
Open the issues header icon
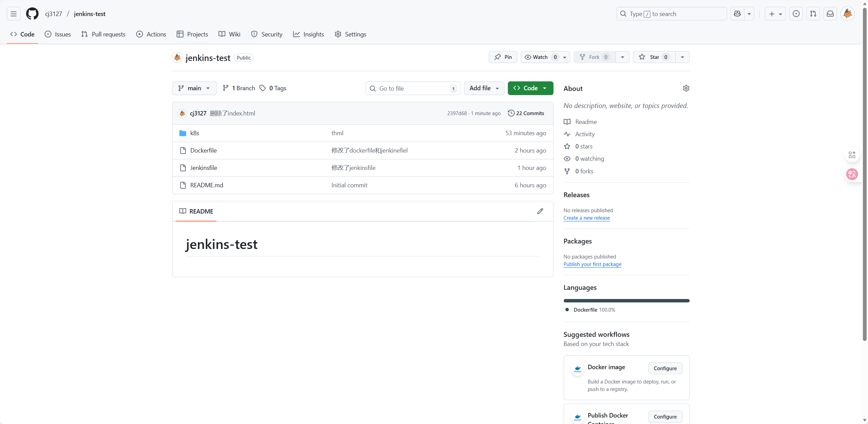(796, 14)
